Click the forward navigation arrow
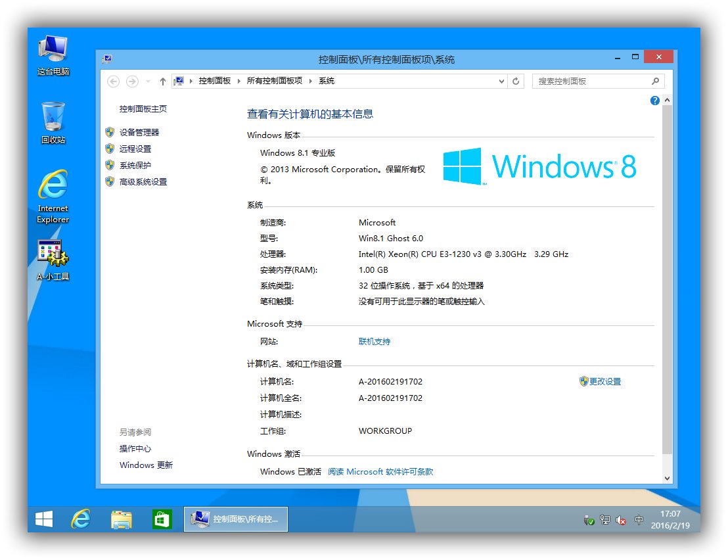This screenshot has height=560, width=728. tap(132, 82)
